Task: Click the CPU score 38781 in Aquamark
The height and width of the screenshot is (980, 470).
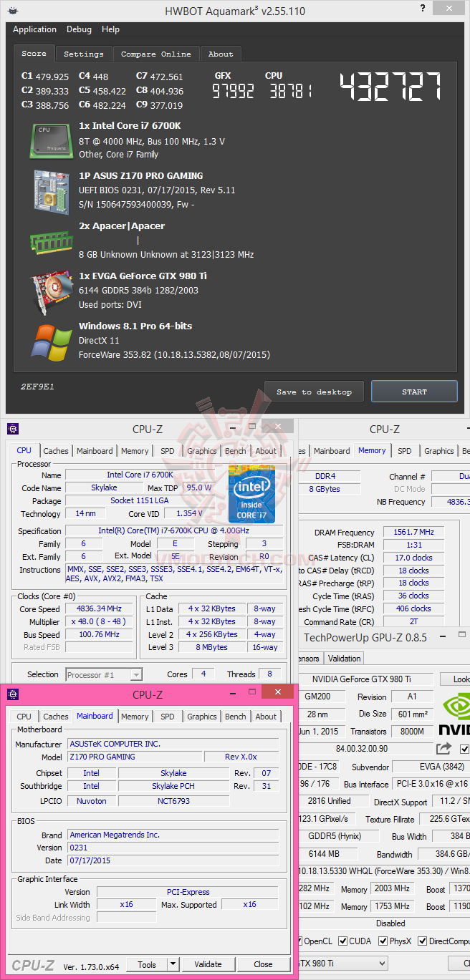Action: pos(289,91)
